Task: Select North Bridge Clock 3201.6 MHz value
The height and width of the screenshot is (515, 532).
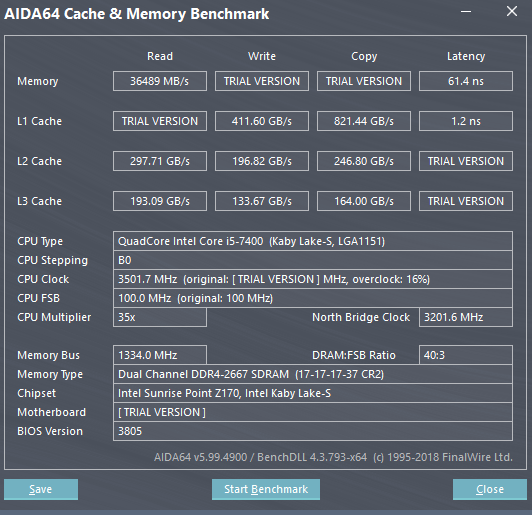Action: pos(466,317)
